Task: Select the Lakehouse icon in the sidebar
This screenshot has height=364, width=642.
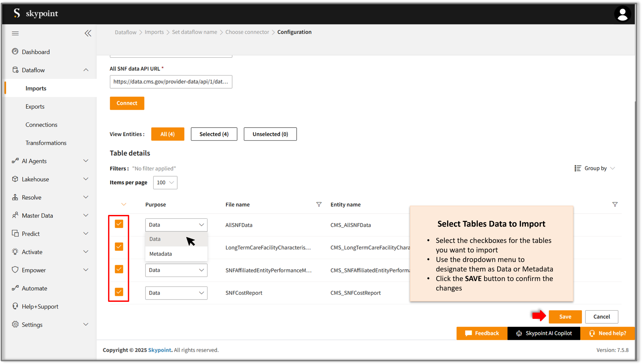Action: tap(15, 179)
